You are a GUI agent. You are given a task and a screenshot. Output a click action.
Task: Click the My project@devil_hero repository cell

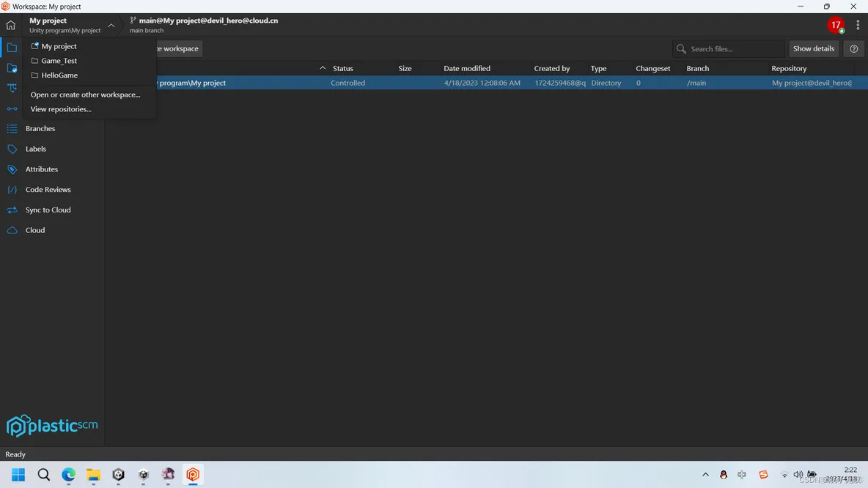[x=812, y=83]
